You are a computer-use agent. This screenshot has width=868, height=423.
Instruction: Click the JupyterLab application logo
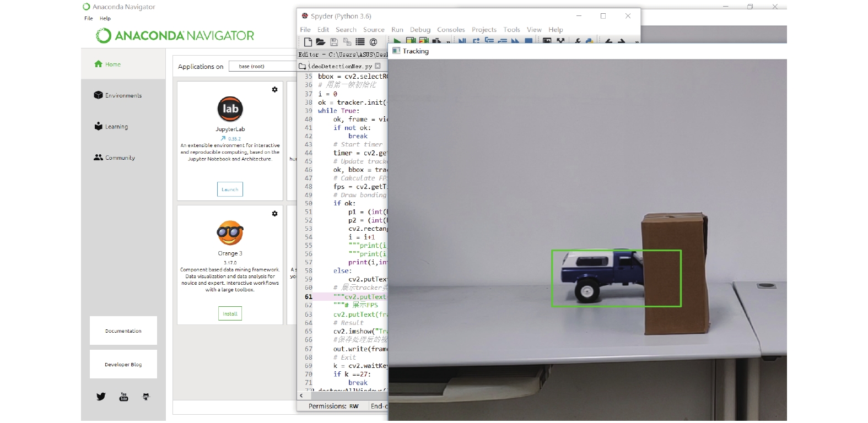click(x=230, y=109)
